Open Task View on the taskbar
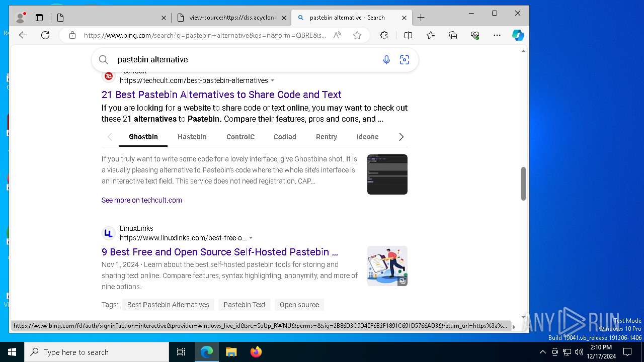 (x=181, y=352)
